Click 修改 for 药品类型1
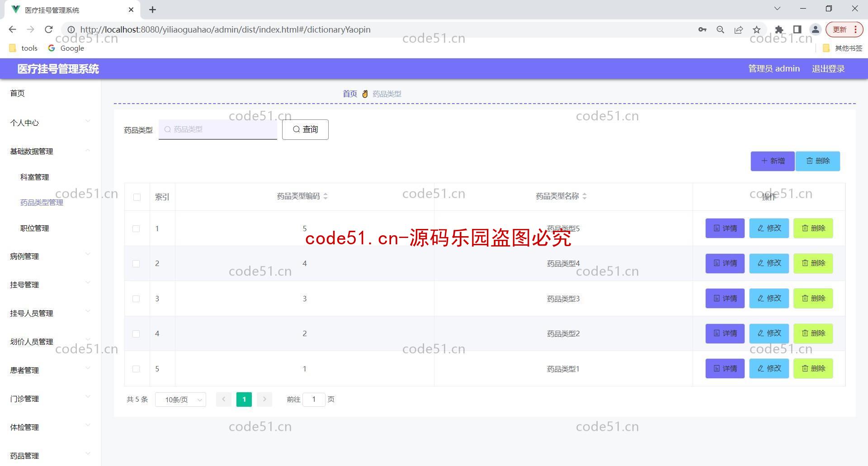Image resolution: width=868 pixels, height=466 pixels. (x=769, y=368)
